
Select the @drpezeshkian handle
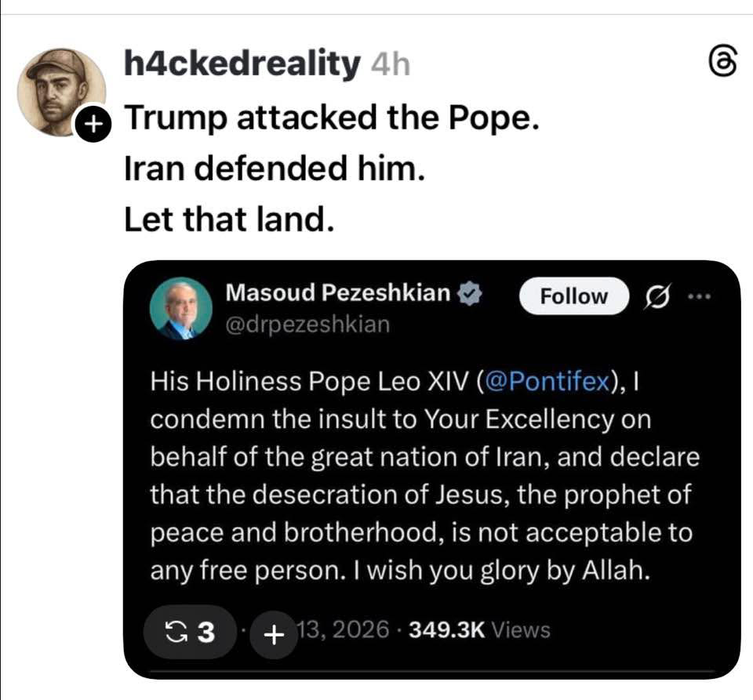pyautogui.click(x=307, y=324)
